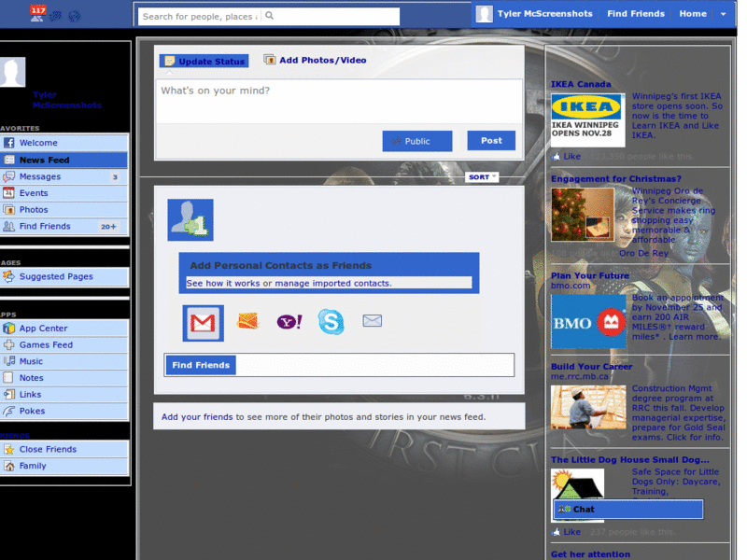
Task: Open Links in the sidebar
Action: click(x=64, y=394)
